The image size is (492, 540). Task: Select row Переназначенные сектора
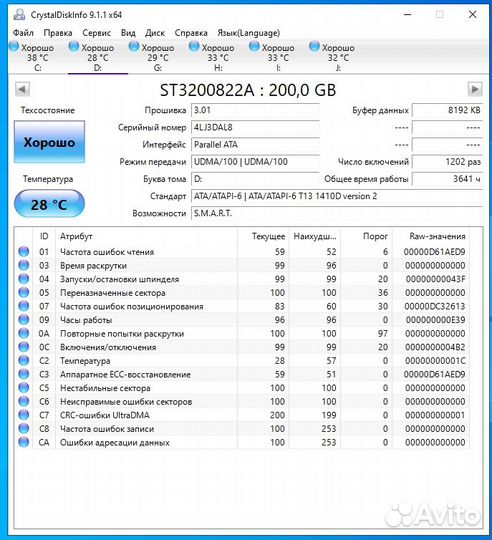tap(242, 292)
